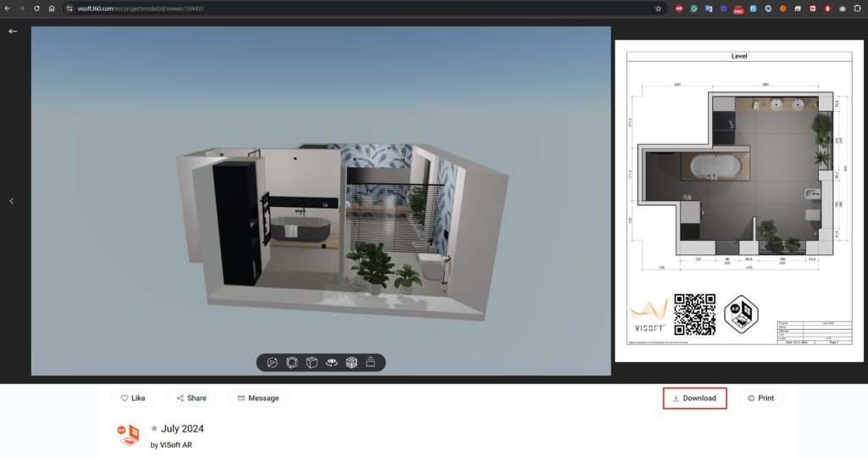868x457 pixels.
Task: Open the browser Extensions puzzle icon
Action: [857, 8]
